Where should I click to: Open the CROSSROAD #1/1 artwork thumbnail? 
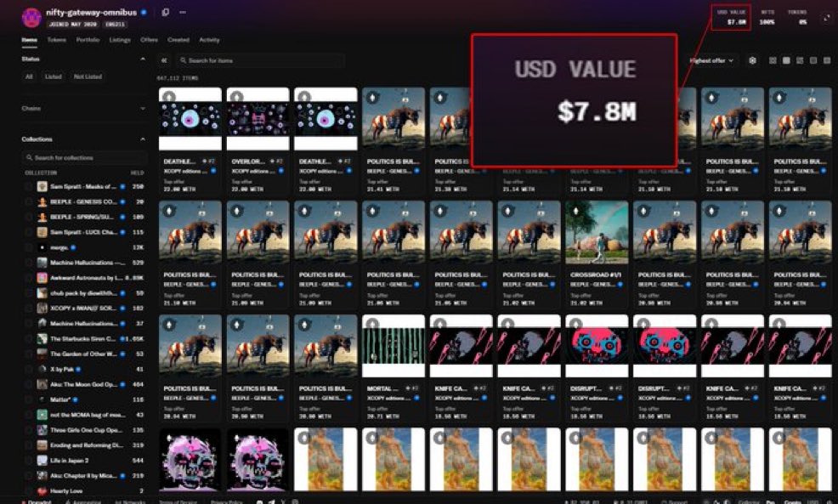click(x=597, y=233)
